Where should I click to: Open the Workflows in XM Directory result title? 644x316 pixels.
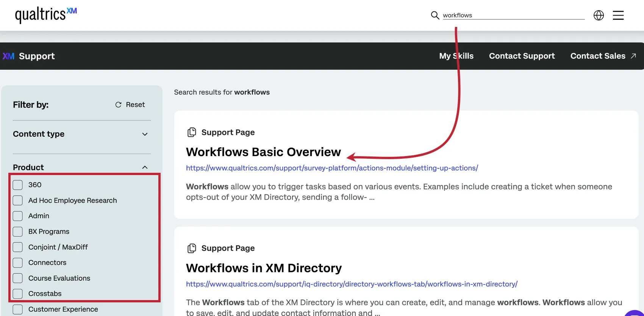click(x=264, y=268)
